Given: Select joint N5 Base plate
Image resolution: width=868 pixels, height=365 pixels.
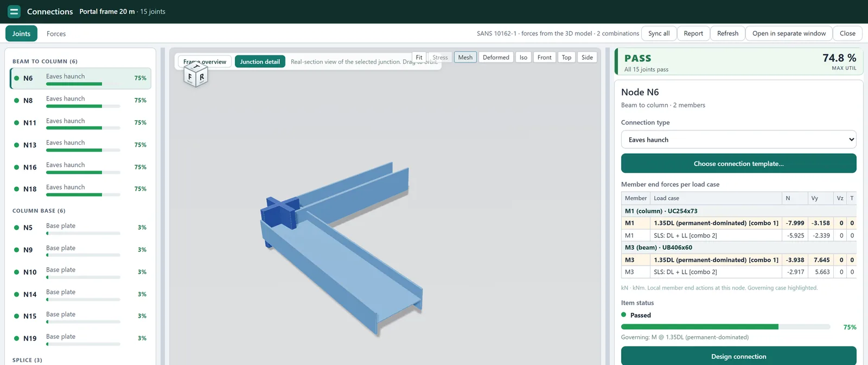Looking at the screenshot, I should pyautogui.click(x=80, y=228).
